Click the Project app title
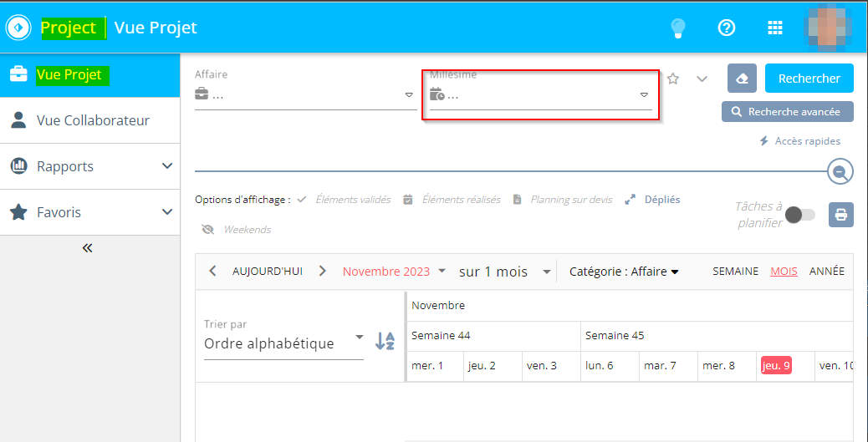 [x=69, y=28]
